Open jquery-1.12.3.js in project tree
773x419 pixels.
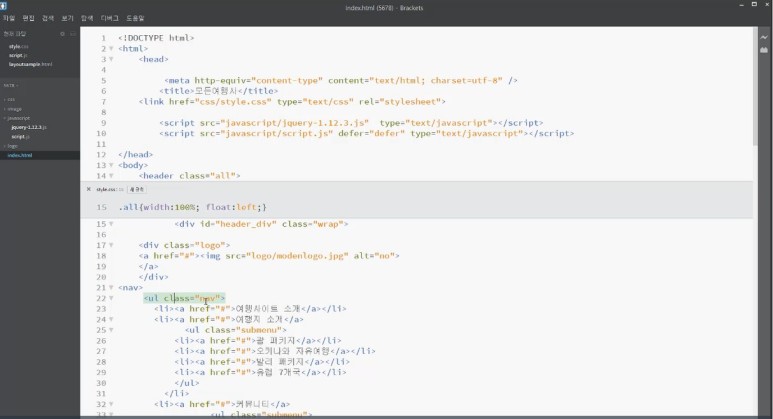click(x=29, y=127)
